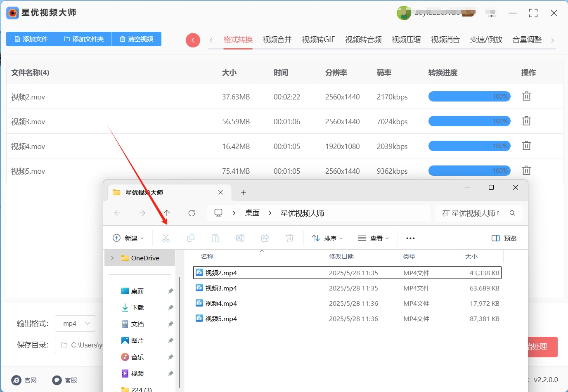Click the 添加文件 button
This screenshot has height=392, width=568.
pyautogui.click(x=31, y=39)
